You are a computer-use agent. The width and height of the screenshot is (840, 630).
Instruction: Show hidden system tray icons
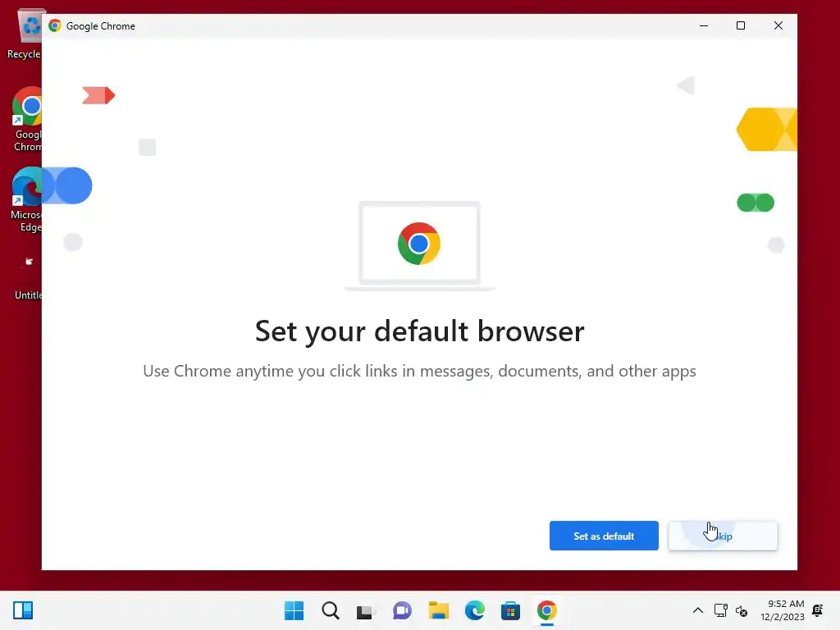(x=698, y=610)
